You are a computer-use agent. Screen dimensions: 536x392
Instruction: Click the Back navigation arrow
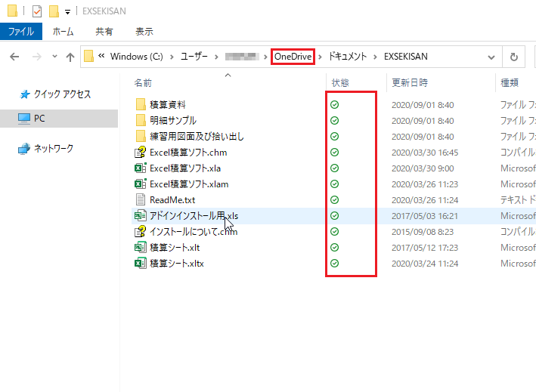[x=14, y=57]
